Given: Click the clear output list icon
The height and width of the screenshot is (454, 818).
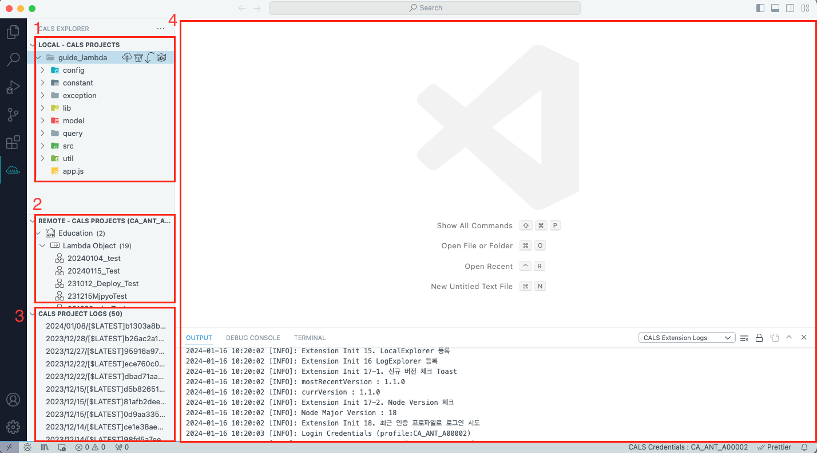Looking at the screenshot, I should click(x=744, y=338).
